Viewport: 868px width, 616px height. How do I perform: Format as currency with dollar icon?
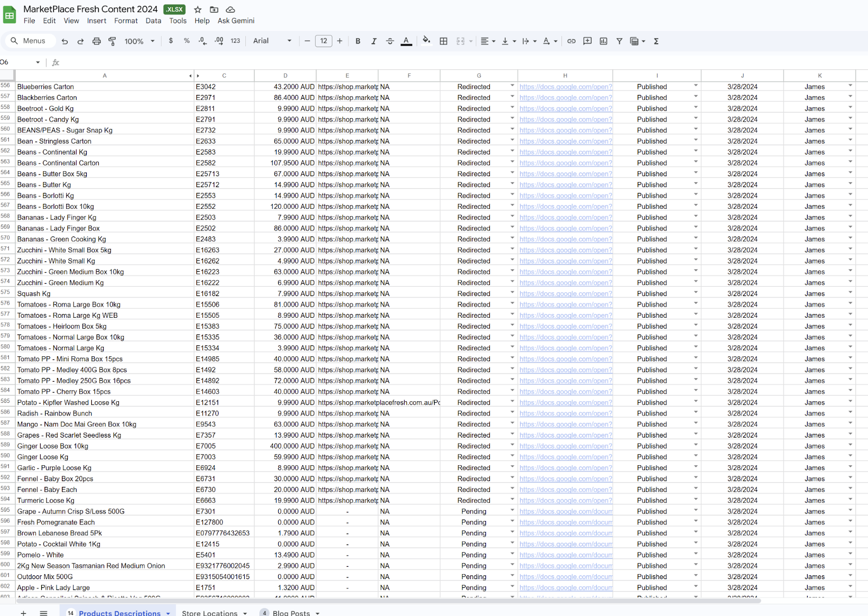(x=171, y=41)
